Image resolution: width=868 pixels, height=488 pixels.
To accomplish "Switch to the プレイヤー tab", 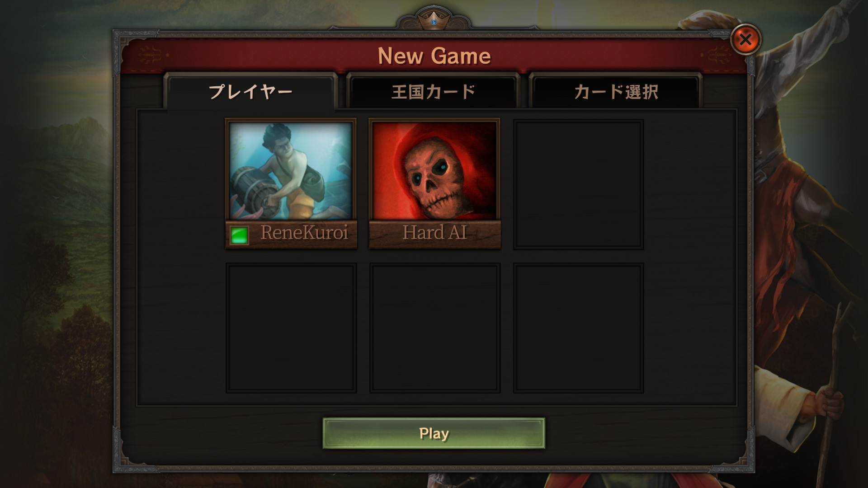I will pyautogui.click(x=250, y=92).
